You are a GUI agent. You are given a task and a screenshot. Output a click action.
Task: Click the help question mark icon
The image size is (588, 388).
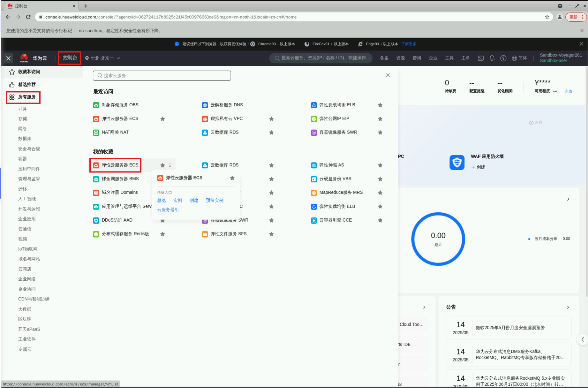click(503, 58)
